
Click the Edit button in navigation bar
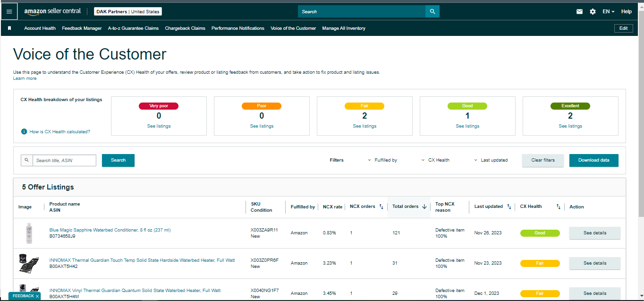pos(623,28)
